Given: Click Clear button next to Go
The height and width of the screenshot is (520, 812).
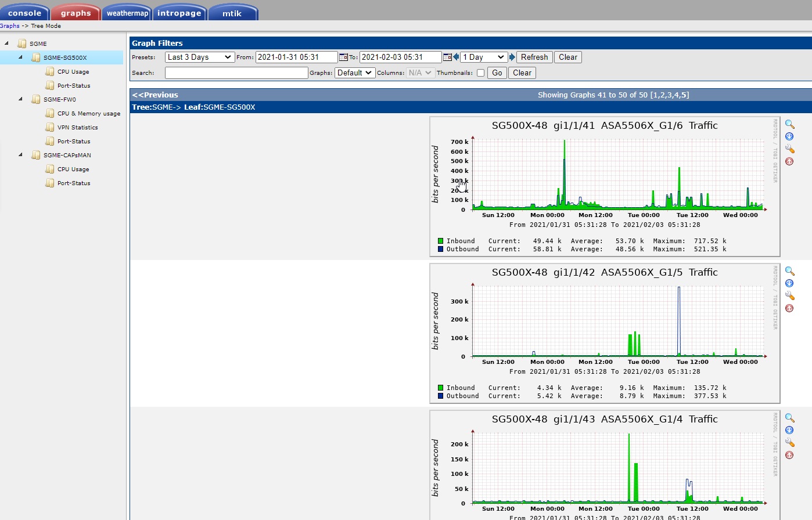Looking at the screenshot, I should (x=522, y=73).
